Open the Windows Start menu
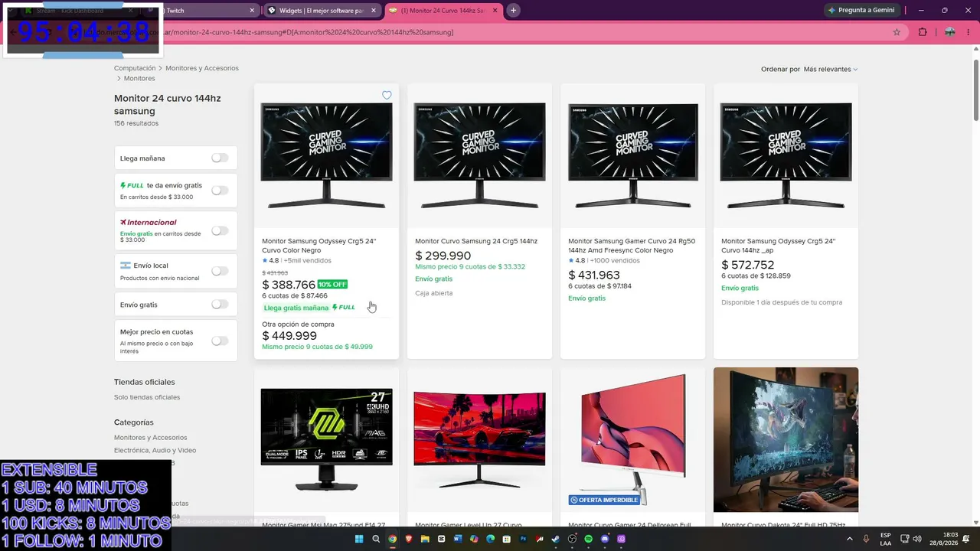Image resolution: width=980 pixels, height=551 pixels. coord(359,539)
